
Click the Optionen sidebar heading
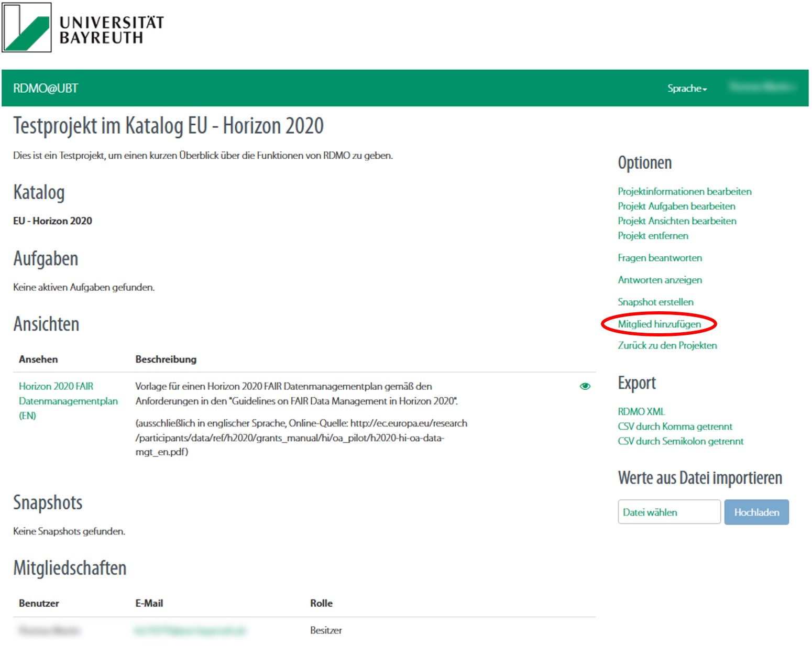pyautogui.click(x=644, y=163)
